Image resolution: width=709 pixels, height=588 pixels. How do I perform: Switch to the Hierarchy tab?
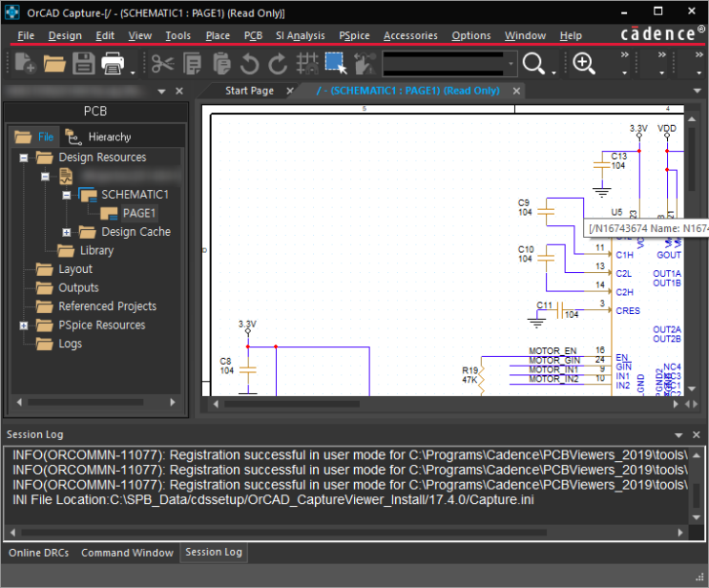tap(109, 136)
